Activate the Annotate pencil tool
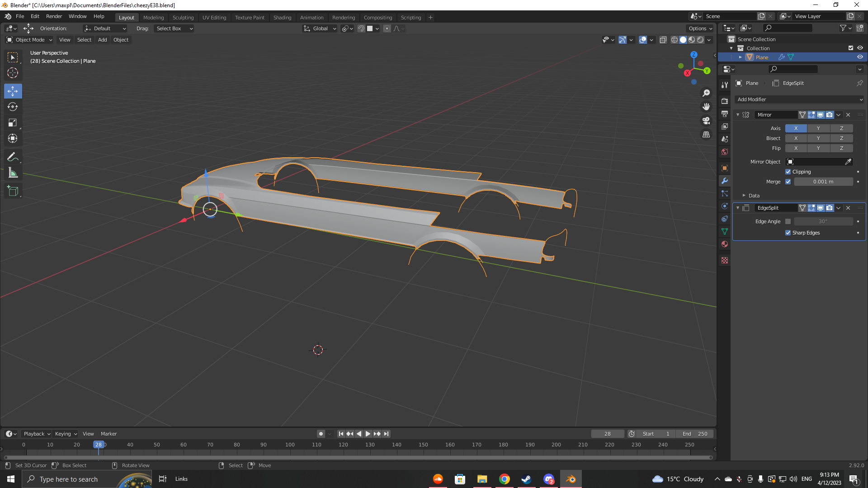868x488 pixels. [x=13, y=157]
